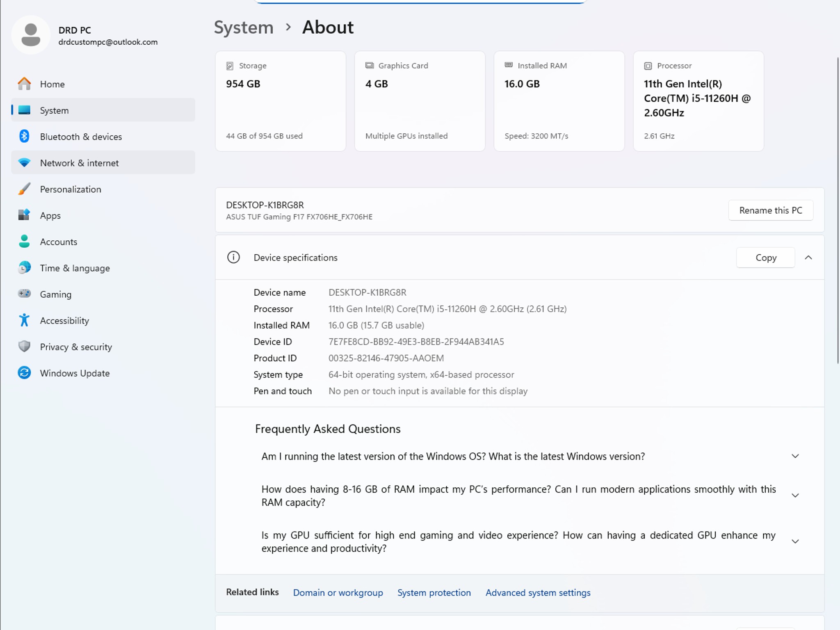Copy the device specifications

[x=766, y=258]
